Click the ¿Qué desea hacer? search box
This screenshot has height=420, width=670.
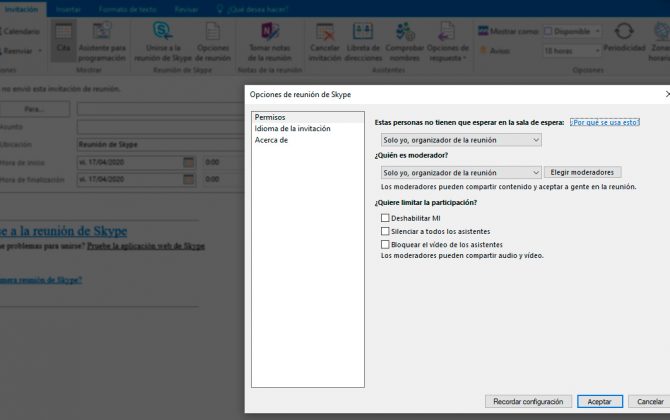tap(258, 9)
